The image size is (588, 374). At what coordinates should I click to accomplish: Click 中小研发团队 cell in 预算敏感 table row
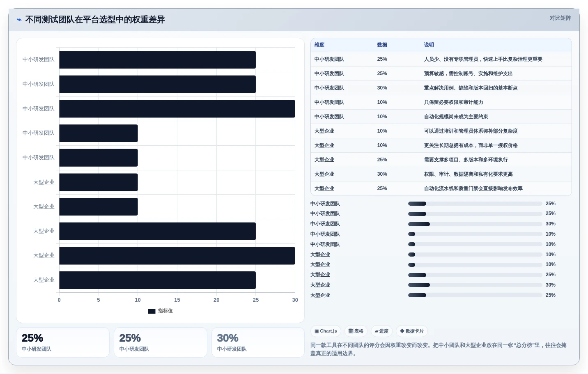point(329,73)
